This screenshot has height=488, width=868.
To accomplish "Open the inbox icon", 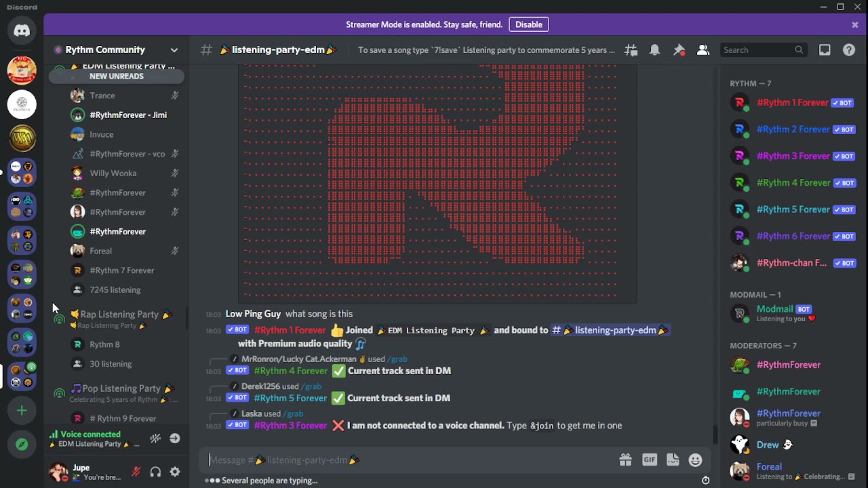I will 825,49.
